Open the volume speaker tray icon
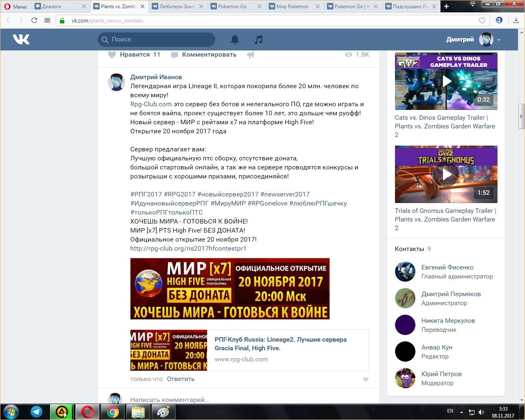Screen dimensions: 525x420 pyautogui.click(x=482, y=412)
